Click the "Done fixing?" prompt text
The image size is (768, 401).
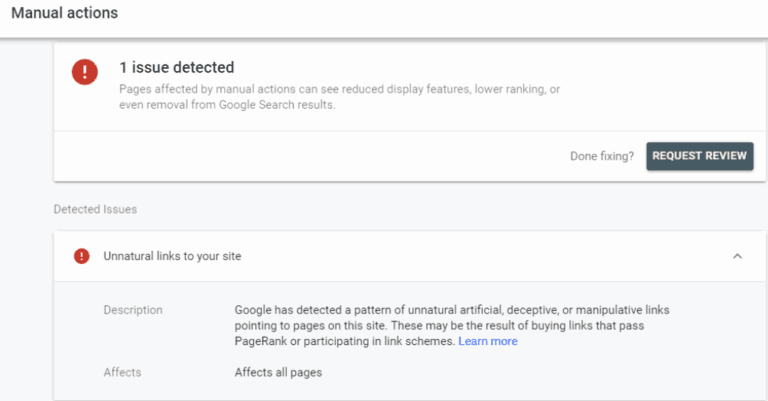click(602, 156)
